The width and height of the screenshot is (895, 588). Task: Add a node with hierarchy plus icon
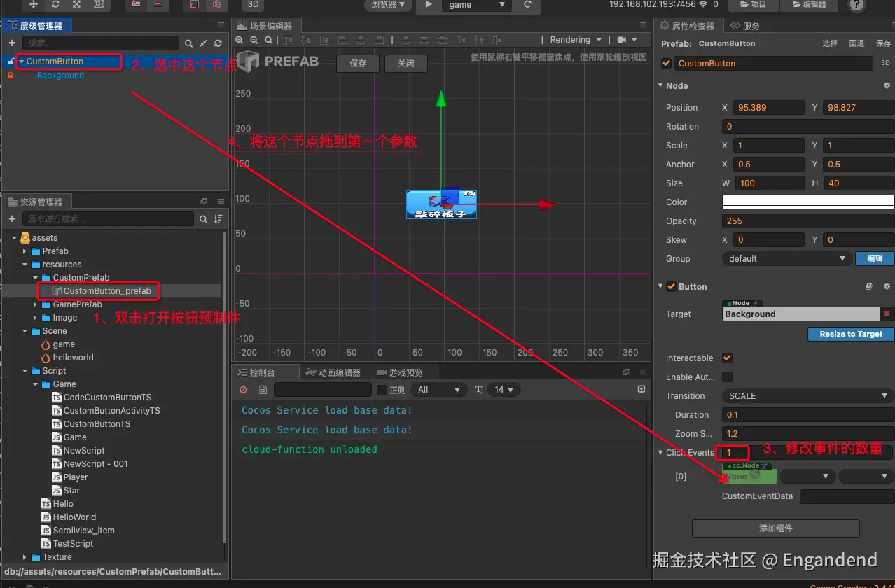click(x=11, y=43)
